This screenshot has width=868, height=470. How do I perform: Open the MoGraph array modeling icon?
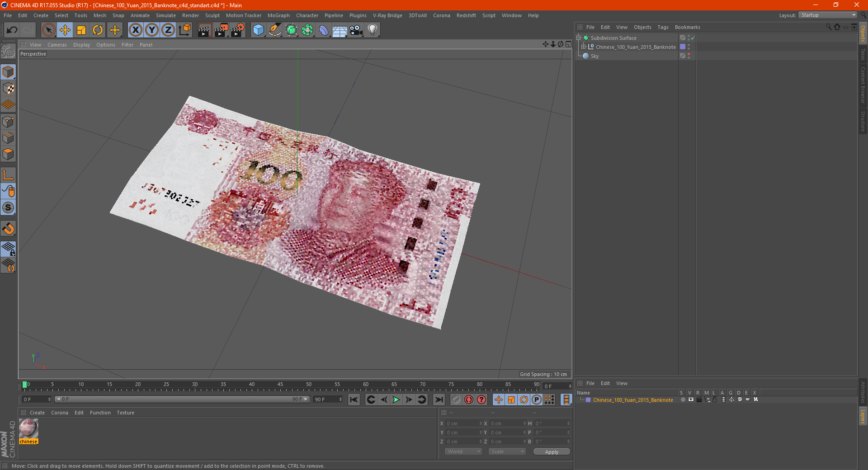(307, 30)
